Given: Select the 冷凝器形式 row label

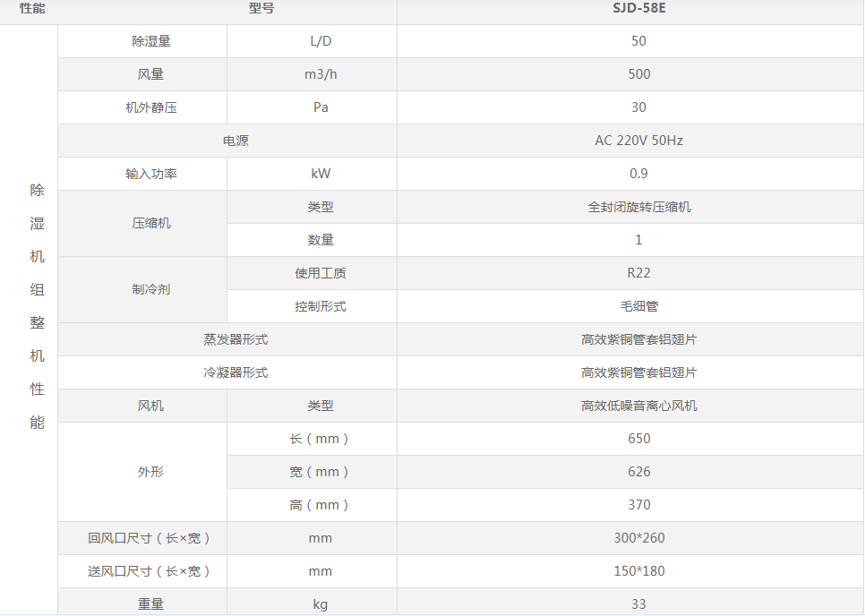Looking at the screenshot, I should click(236, 372).
